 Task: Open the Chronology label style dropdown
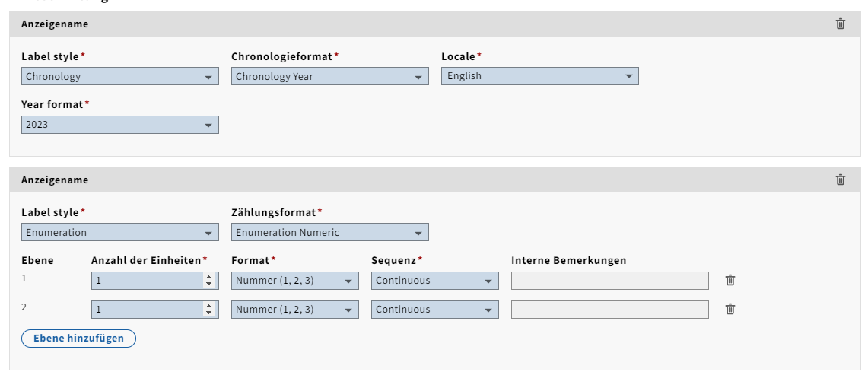coord(120,76)
